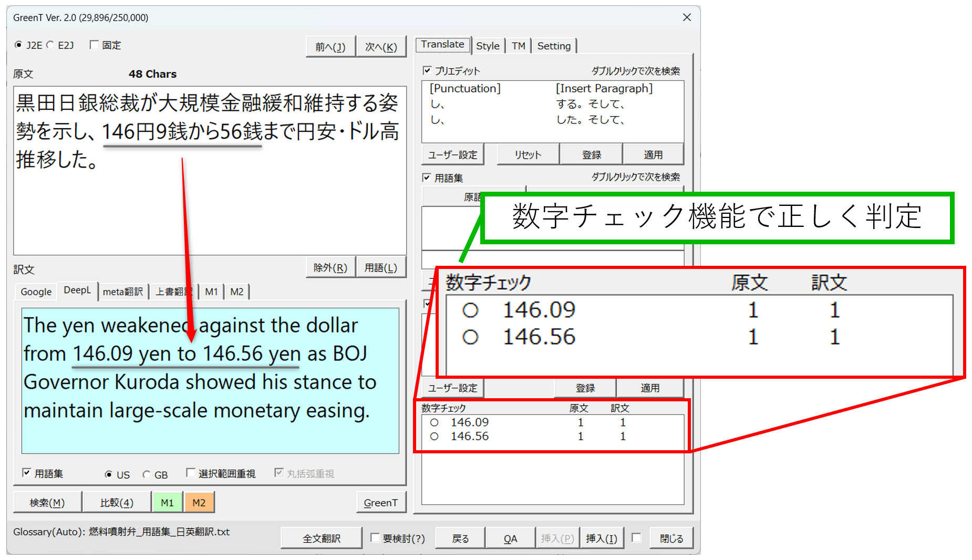Tick the 要検討(?) checkbox

(375, 538)
